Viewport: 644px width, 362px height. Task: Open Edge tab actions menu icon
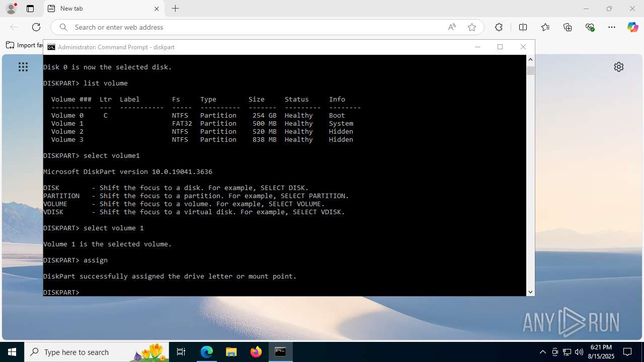(x=30, y=9)
